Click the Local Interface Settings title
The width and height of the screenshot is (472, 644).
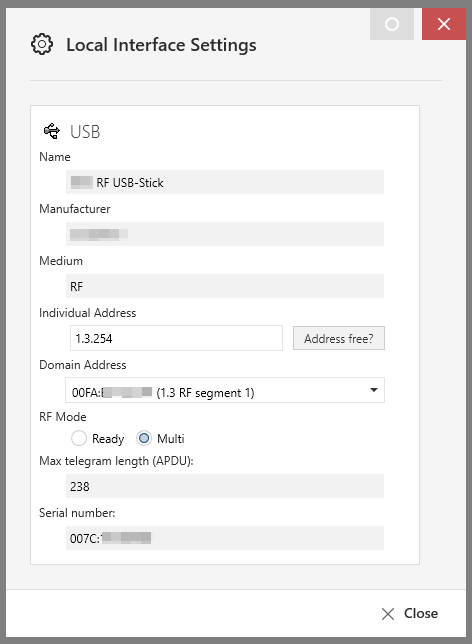pos(161,45)
